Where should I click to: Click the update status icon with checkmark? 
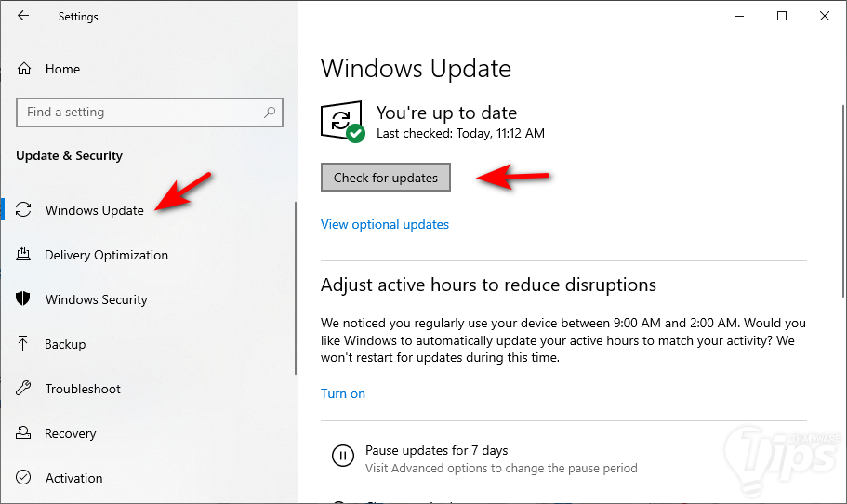(342, 122)
